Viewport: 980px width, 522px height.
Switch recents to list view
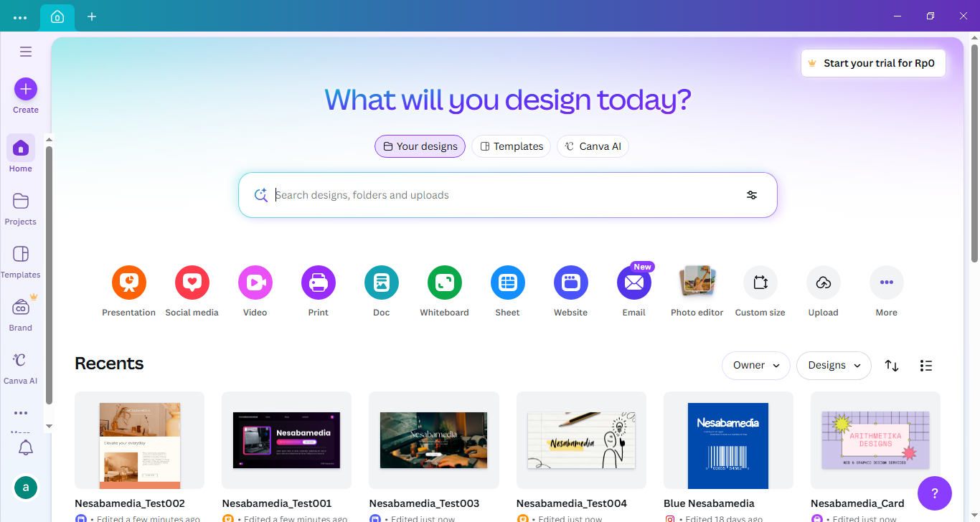pos(926,366)
